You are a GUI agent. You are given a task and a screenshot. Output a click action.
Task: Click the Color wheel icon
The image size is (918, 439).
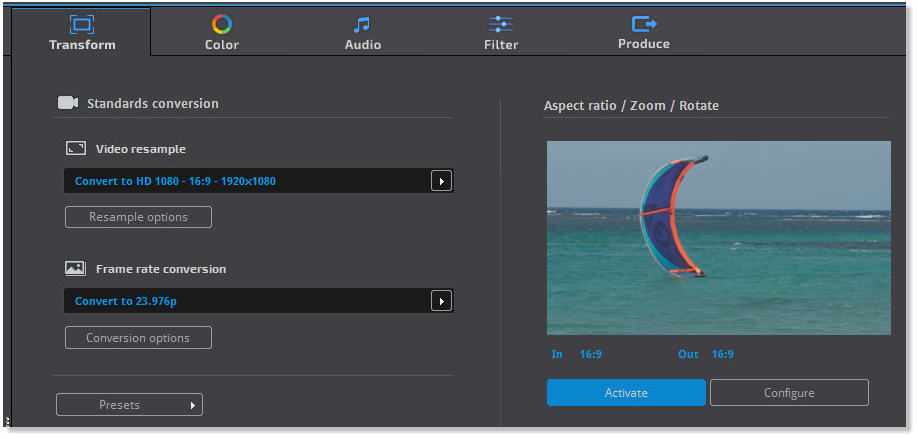pos(222,24)
